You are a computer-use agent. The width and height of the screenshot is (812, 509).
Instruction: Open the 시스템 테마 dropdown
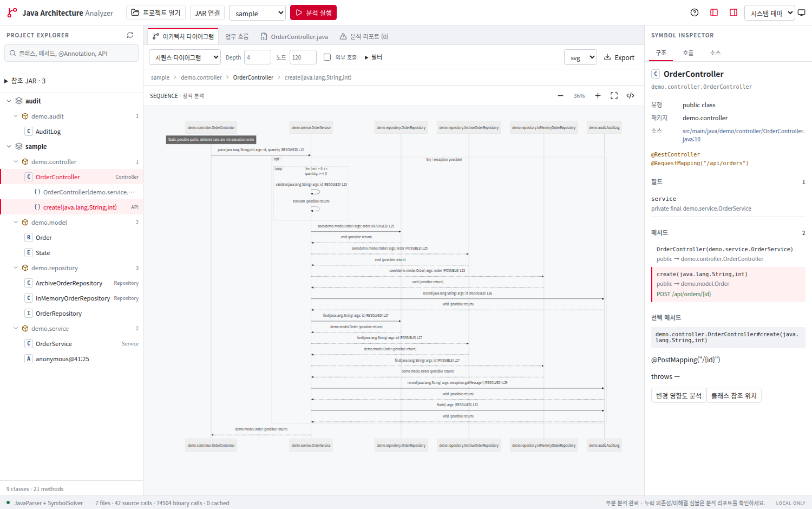click(770, 13)
